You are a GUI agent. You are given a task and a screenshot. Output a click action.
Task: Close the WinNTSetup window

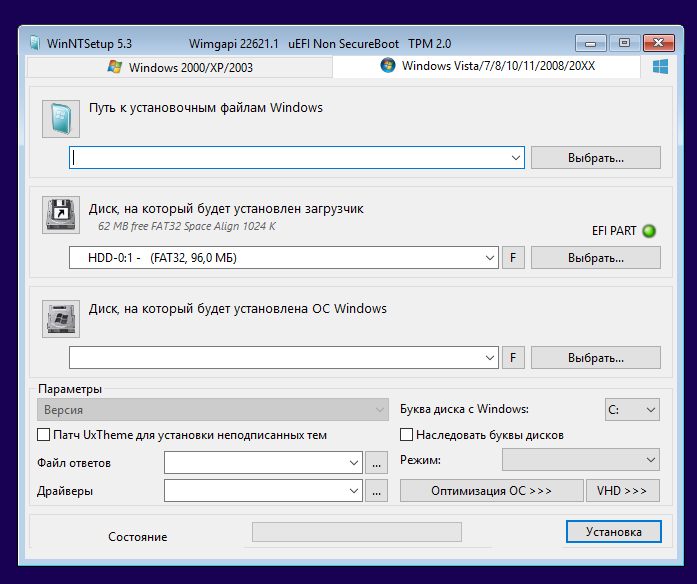[658, 43]
